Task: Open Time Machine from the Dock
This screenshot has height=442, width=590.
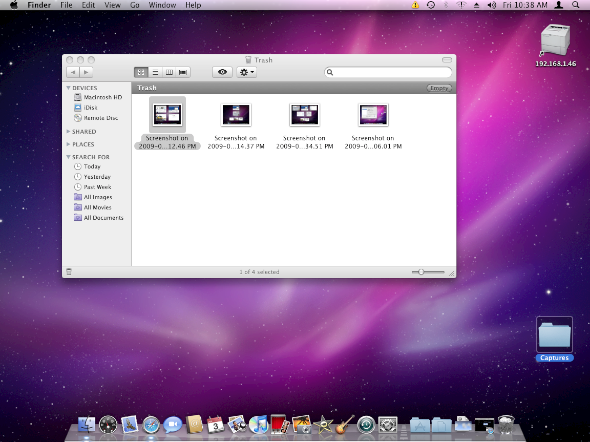Action: 366,425
